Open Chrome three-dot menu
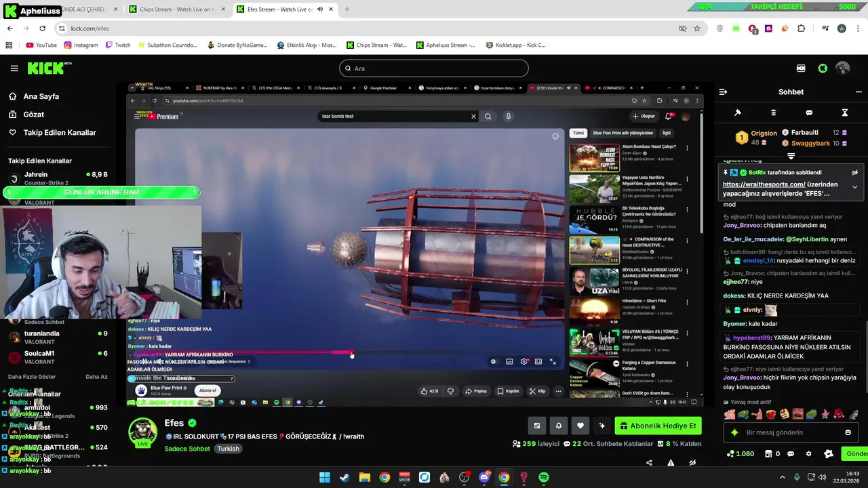Viewport: 868px width, 488px height. 857,28
